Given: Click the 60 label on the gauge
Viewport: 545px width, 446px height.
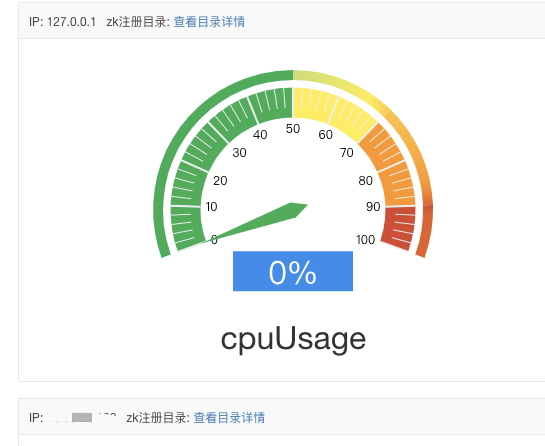Looking at the screenshot, I should pyautogui.click(x=325, y=135).
